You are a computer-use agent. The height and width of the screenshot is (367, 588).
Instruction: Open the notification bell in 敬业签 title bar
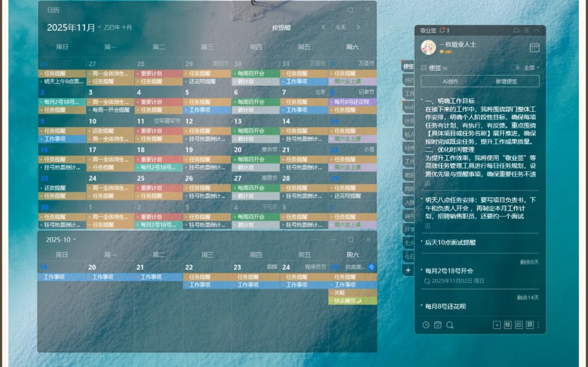click(443, 30)
